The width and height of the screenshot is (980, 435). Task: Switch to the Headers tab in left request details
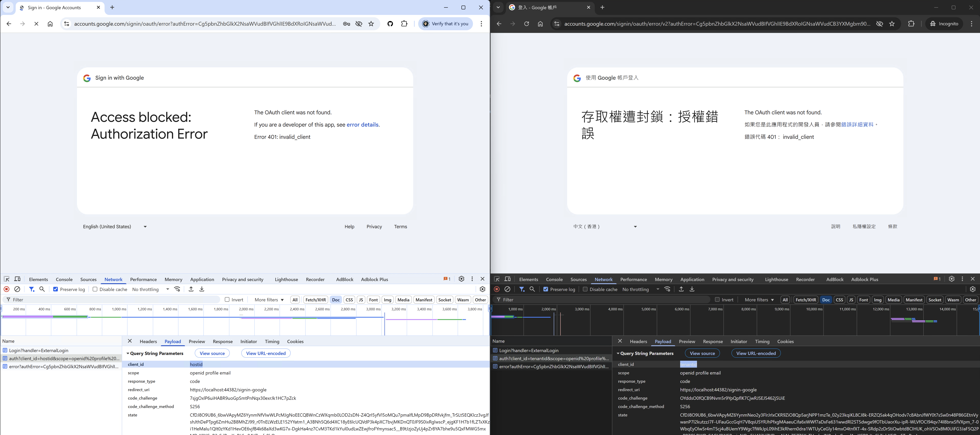tap(148, 341)
